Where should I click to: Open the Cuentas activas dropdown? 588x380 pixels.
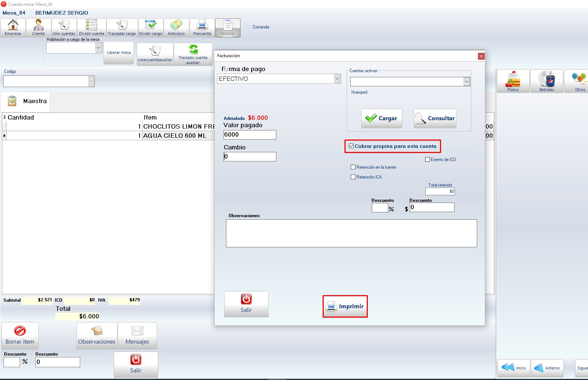[x=466, y=82]
